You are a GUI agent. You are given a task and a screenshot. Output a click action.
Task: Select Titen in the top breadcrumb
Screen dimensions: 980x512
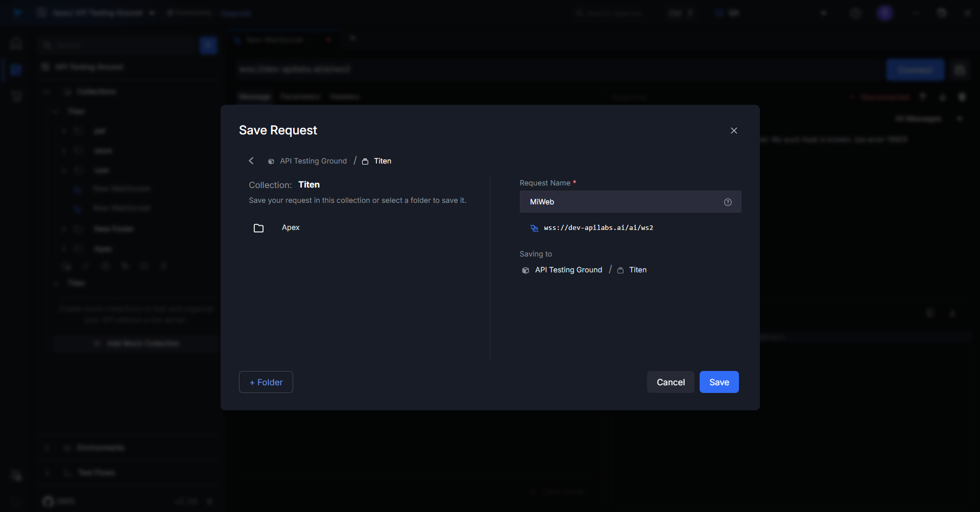pyautogui.click(x=382, y=161)
